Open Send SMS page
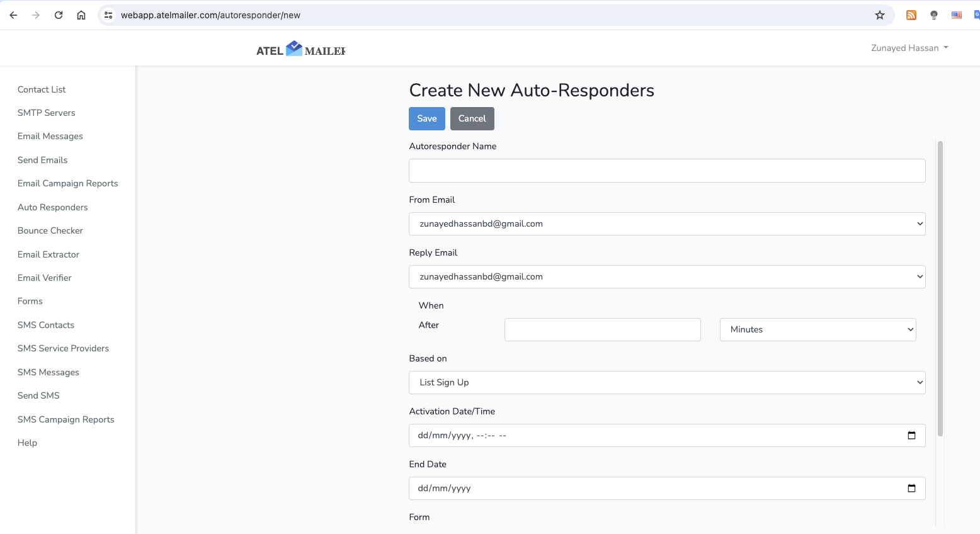The image size is (980, 534). coord(39,395)
